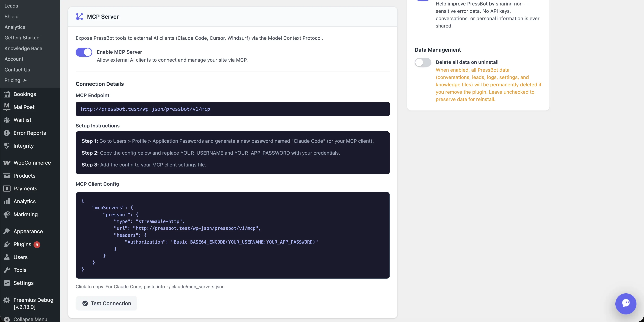Click the "Step 2:" instruction line
Viewport: 644px width, 322px height.
click(211, 153)
